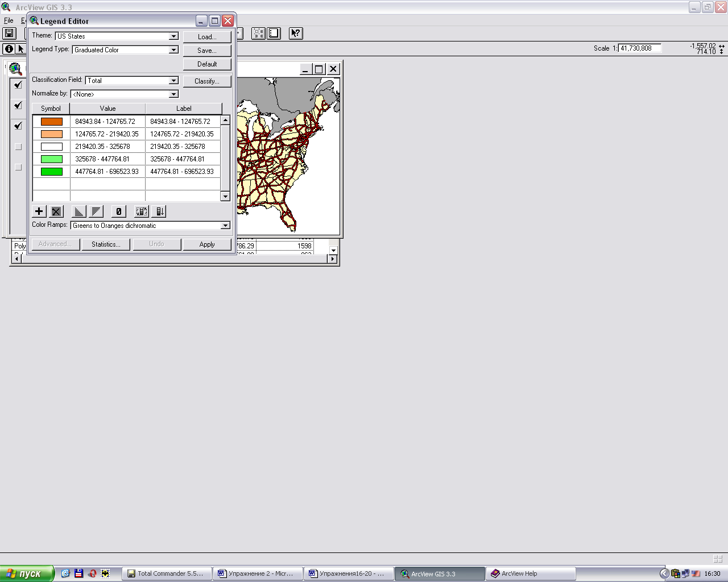Open the Normalize by dropdown
The image size is (728, 582).
pos(174,94)
